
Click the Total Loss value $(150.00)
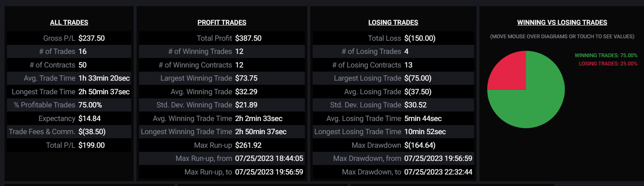pos(420,38)
